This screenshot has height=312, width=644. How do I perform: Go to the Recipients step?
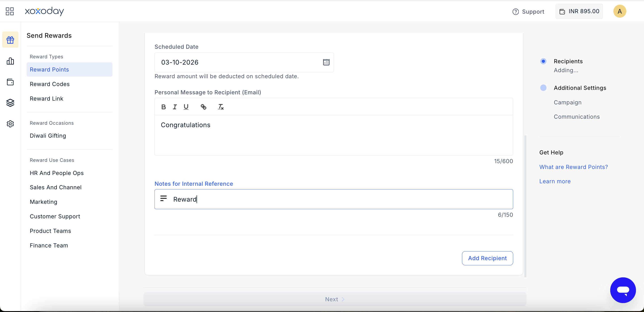coord(568,61)
